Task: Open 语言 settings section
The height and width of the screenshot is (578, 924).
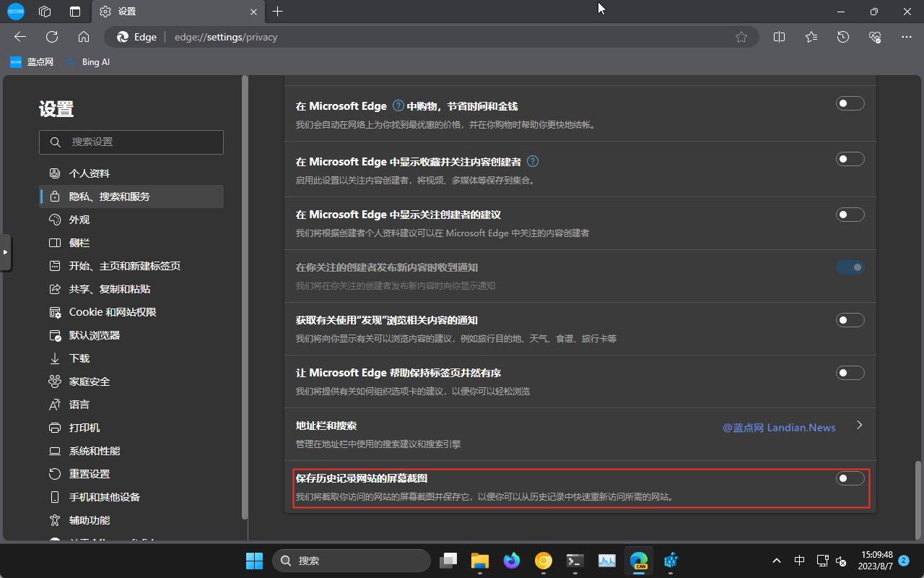Action: pyautogui.click(x=131, y=405)
